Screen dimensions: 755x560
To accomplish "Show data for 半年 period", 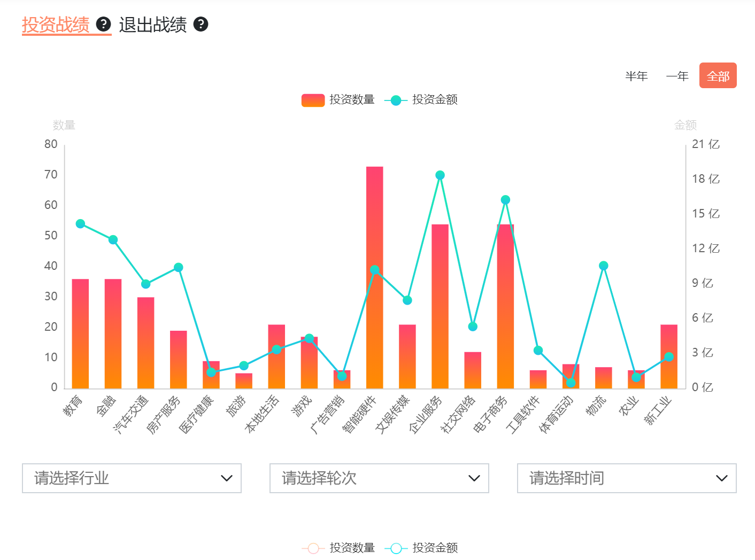I will click(x=636, y=76).
